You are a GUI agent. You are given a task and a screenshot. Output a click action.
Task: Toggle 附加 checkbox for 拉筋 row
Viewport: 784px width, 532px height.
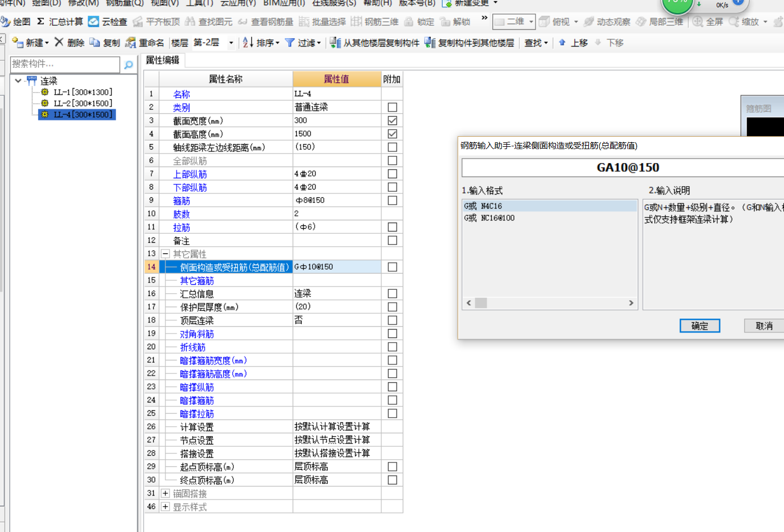click(x=393, y=227)
